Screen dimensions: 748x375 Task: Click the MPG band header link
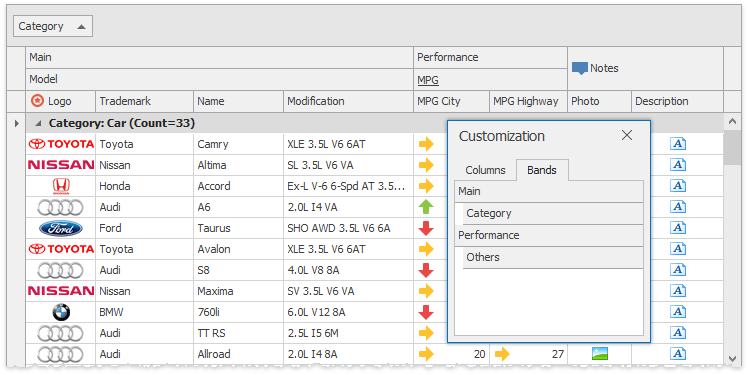pos(428,80)
